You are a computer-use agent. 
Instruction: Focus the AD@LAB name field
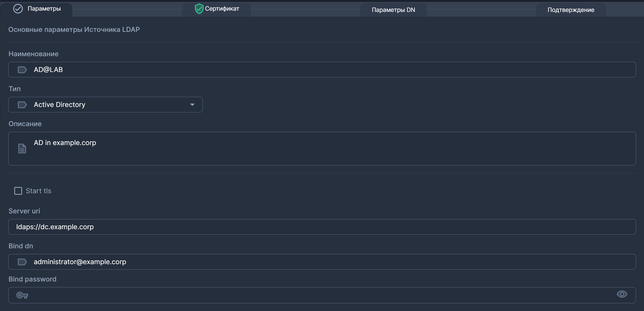[x=321, y=70]
